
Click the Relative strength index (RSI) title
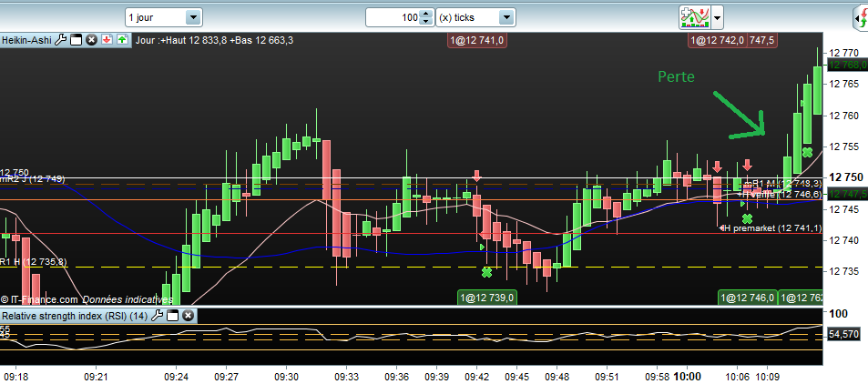pyautogui.click(x=75, y=316)
